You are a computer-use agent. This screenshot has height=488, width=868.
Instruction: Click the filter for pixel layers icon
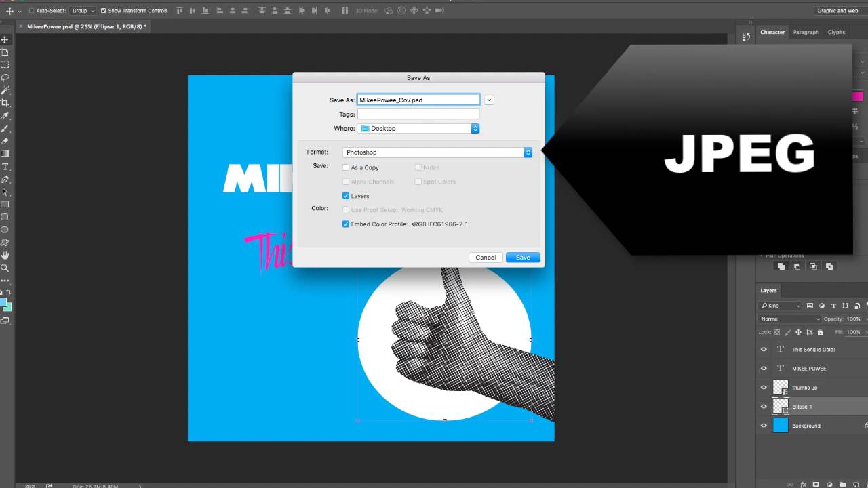(x=810, y=306)
